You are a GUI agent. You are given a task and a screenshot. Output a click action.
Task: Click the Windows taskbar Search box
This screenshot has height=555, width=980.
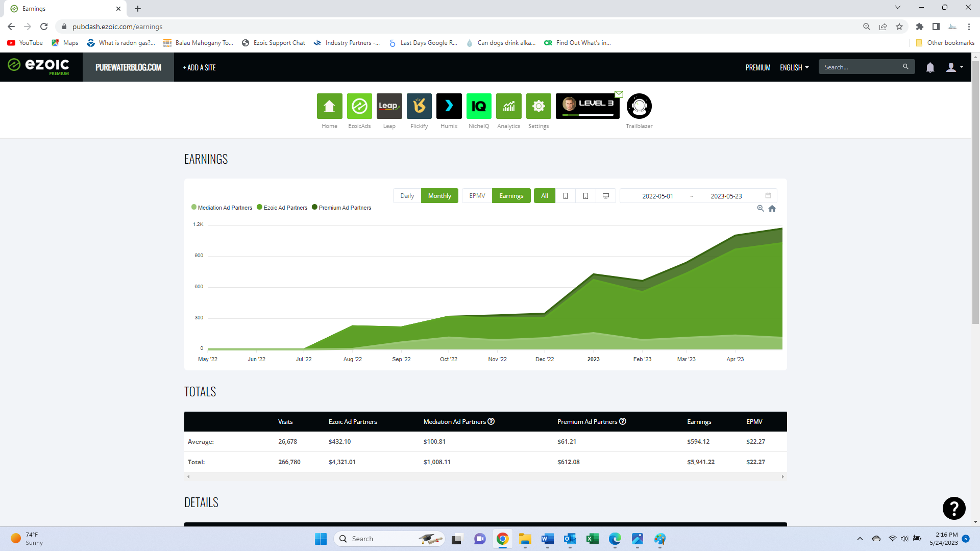pyautogui.click(x=389, y=539)
